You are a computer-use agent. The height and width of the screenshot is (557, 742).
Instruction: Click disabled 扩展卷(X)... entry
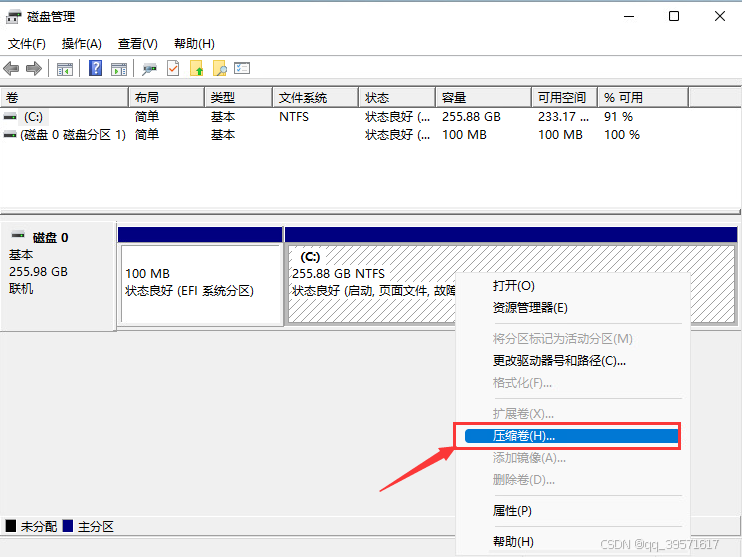(573, 414)
